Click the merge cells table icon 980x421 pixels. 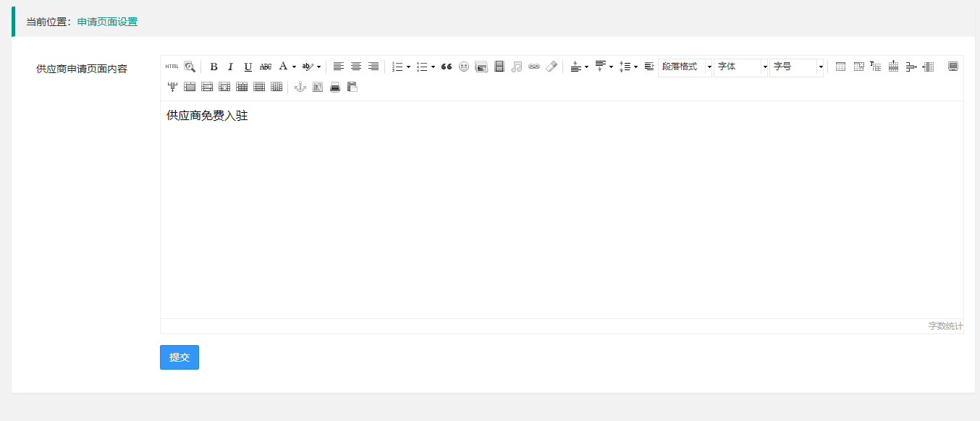(190, 87)
